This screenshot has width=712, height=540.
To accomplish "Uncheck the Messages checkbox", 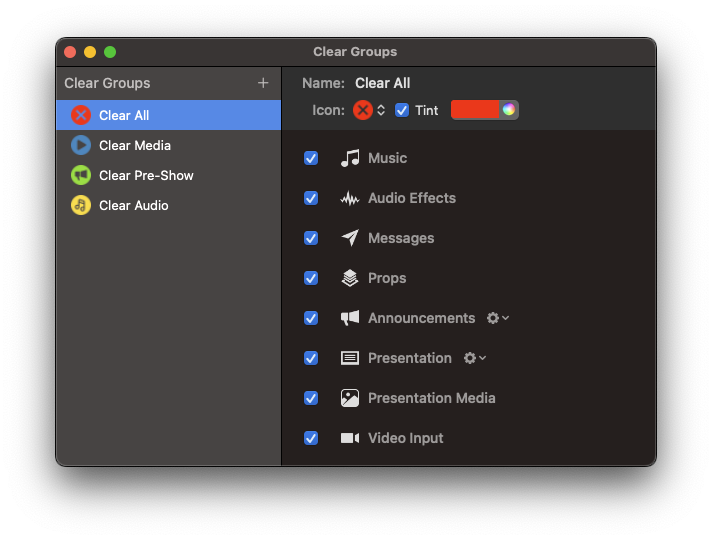I will (311, 238).
